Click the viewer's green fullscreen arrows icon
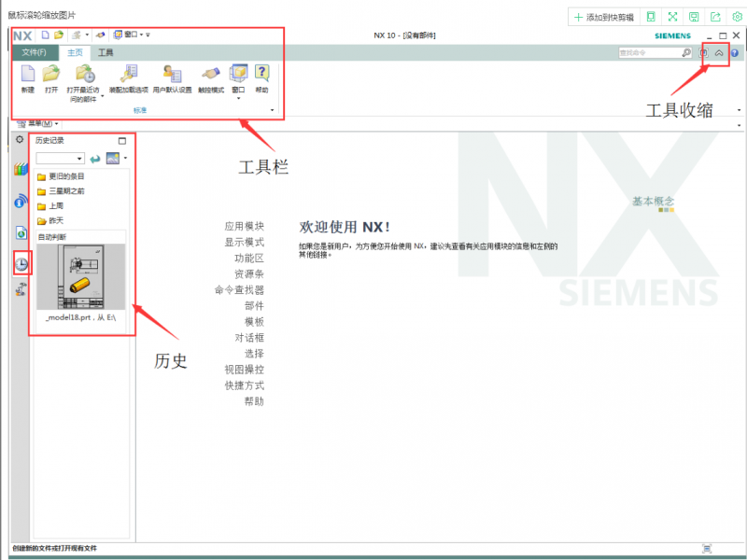 point(672,17)
